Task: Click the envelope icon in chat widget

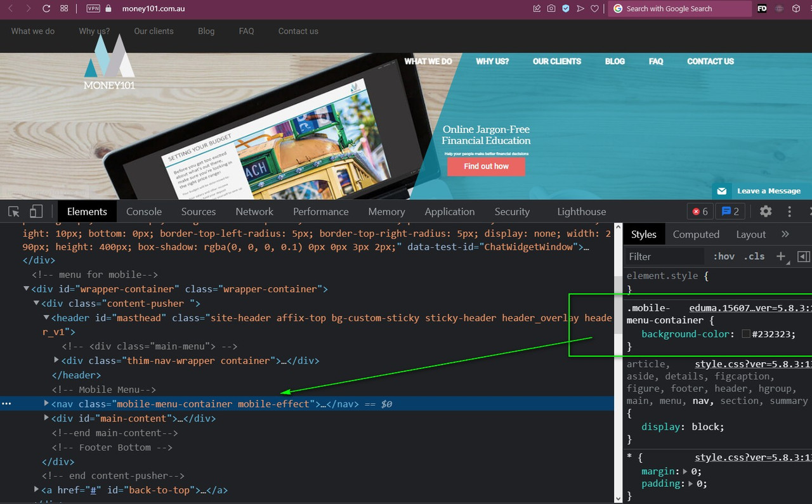Action: (x=721, y=191)
